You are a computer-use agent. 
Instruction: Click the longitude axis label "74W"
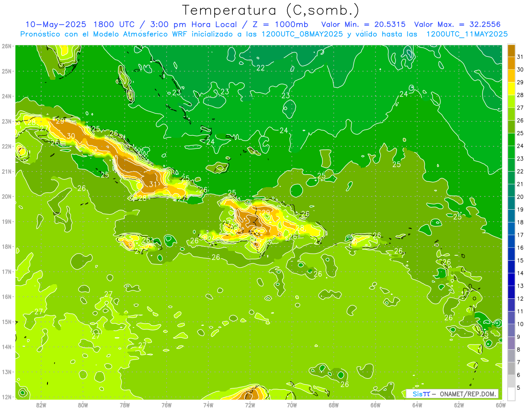pos(208,405)
